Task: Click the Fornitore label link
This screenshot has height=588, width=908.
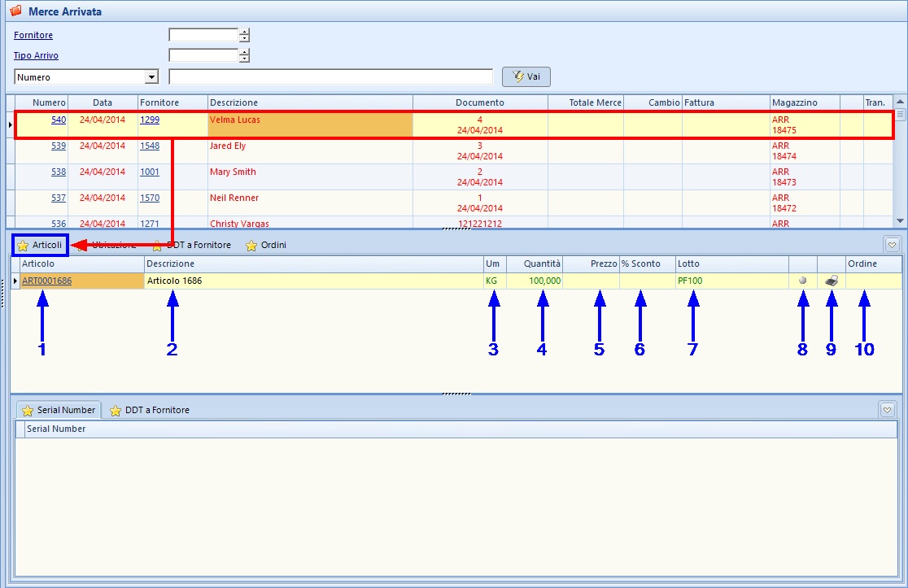Action: [33, 36]
